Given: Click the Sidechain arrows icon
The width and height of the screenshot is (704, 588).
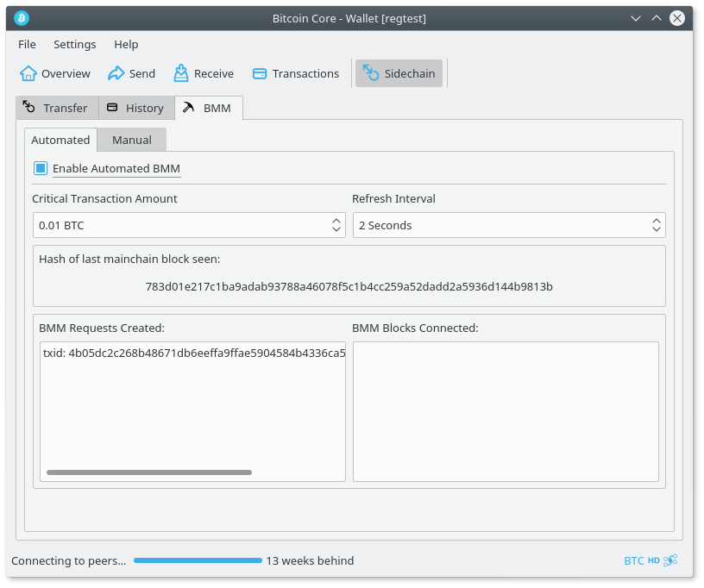Looking at the screenshot, I should [x=371, y=72].
